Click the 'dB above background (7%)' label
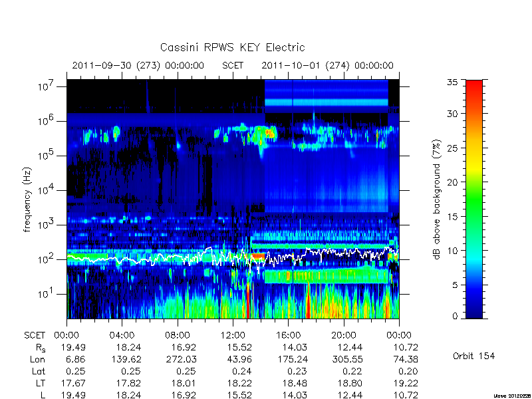The width and height of the screenshot is (532, 399). tap(437, 199)
